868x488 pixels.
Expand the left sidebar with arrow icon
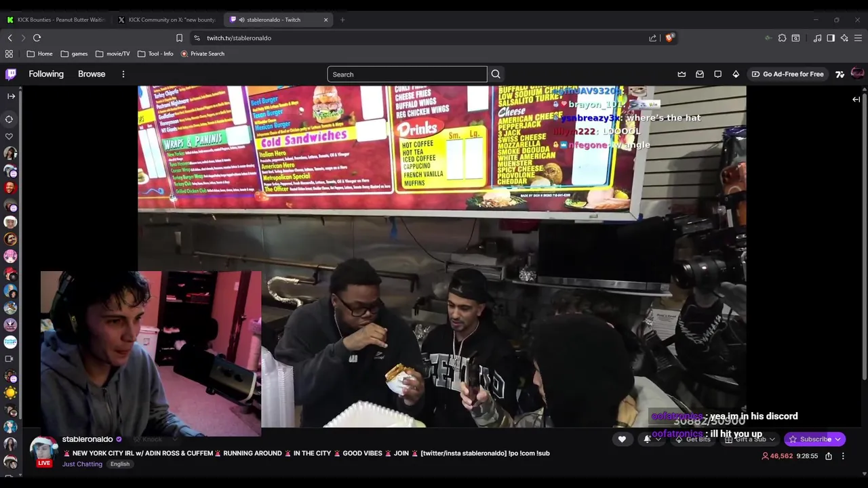tap(10, 96)
